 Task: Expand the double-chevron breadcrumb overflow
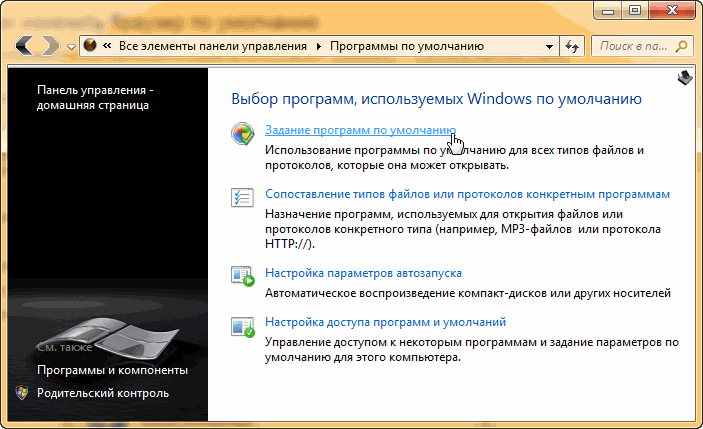(x=107, y=46)
